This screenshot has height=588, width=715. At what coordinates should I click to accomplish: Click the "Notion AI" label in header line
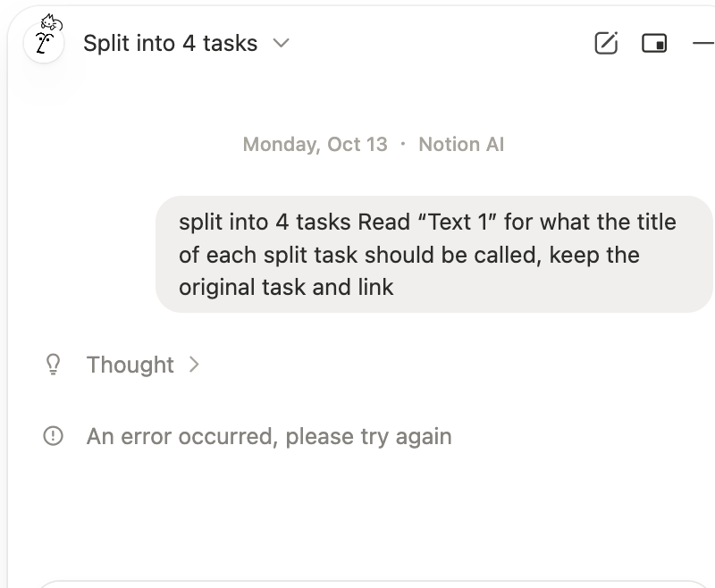[x=461, y=145]
